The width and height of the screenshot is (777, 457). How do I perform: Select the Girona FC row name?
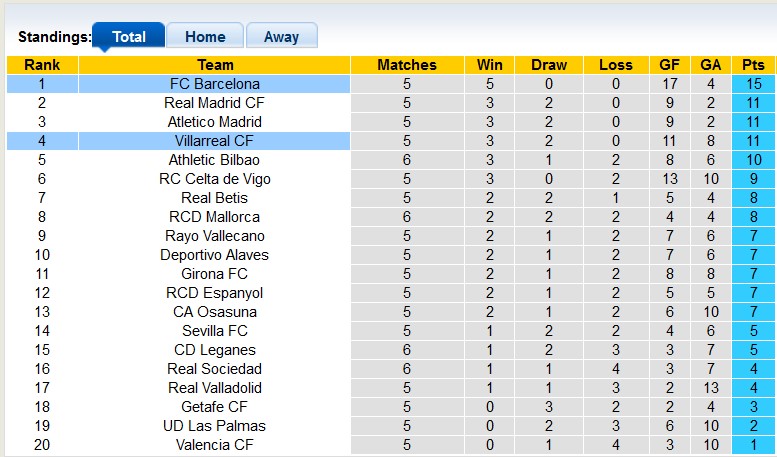pyautogui.click(x=215, y=274)
